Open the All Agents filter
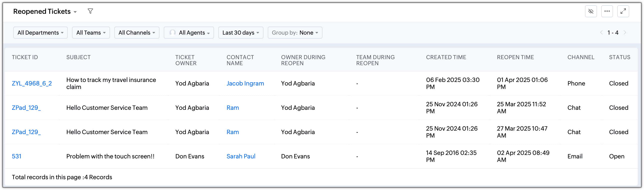 point(189,33)
